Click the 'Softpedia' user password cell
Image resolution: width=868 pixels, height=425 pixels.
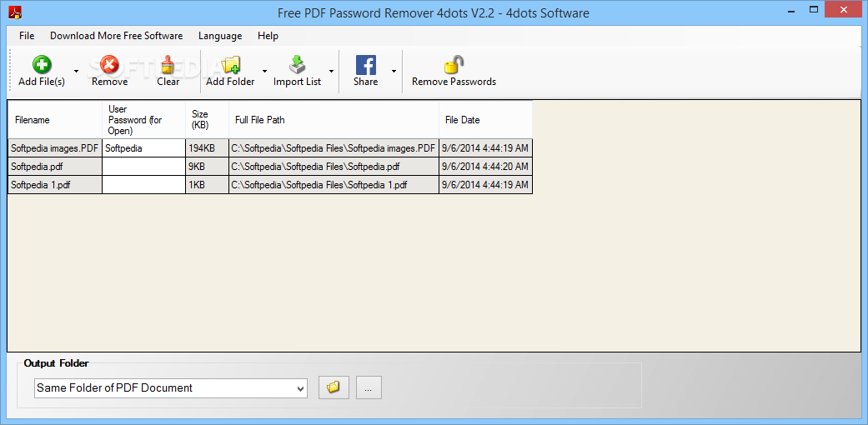coord(144,148)
